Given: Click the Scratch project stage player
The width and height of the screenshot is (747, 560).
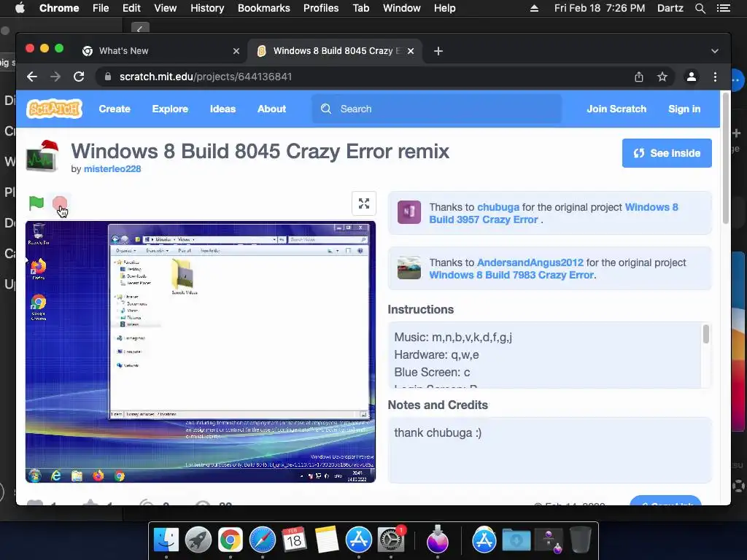Looking at the screenshot, I should pos(201,352).
